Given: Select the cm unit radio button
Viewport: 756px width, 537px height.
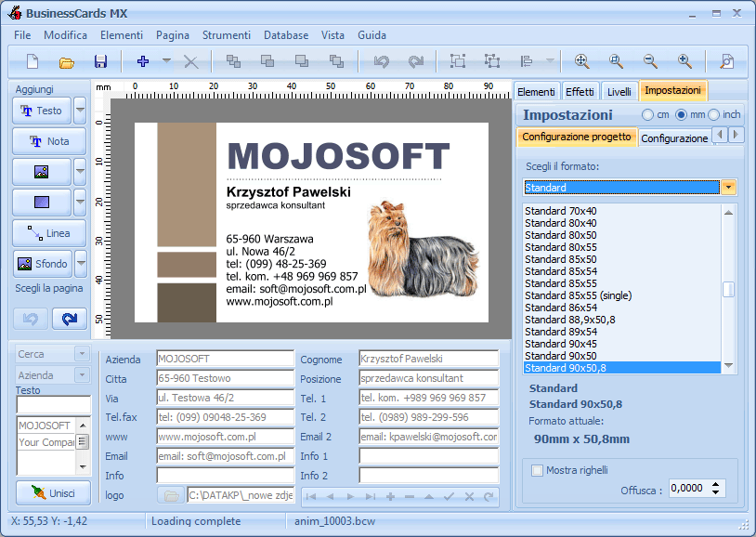Looking at the screenshot, I should [x=647, y=115].
